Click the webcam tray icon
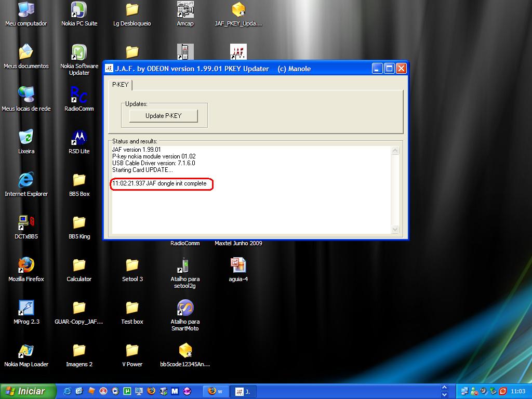The width and height of the screenshot is (532, 399). pyautogui.click(x=484, y=391)
